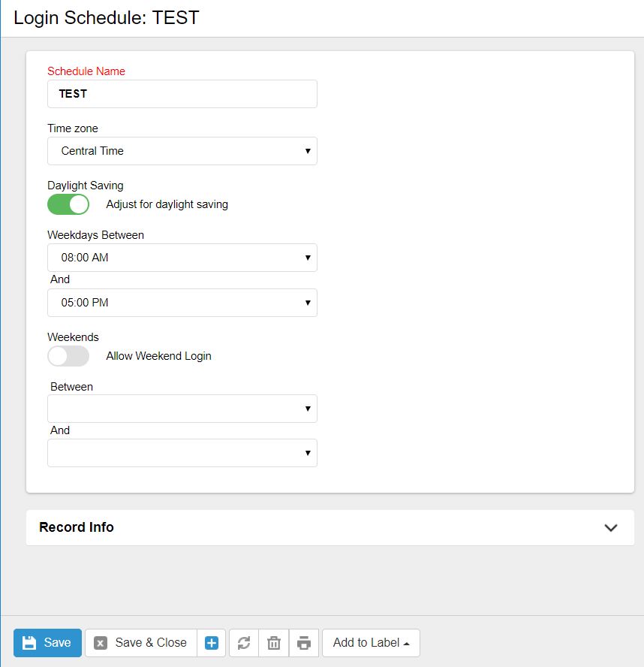
Task: Toggle Adjust for daylight saving switch
Action: [x=68, y=204]
